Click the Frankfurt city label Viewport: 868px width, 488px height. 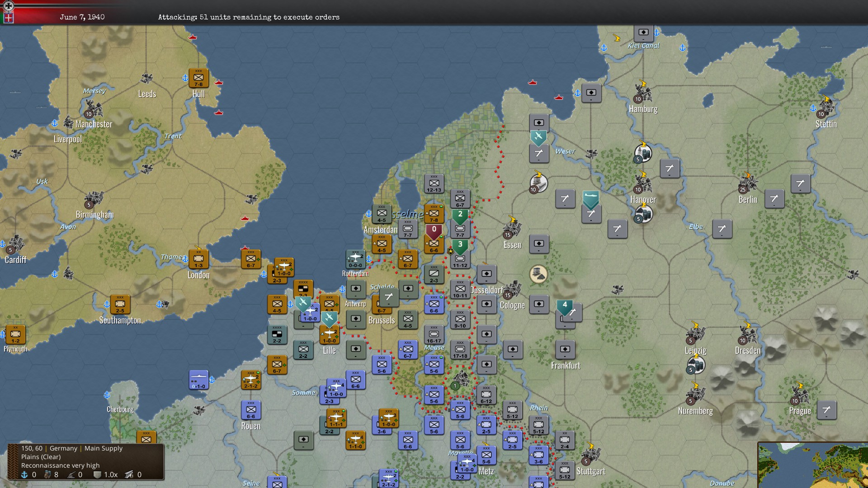(x=565, y=366)
